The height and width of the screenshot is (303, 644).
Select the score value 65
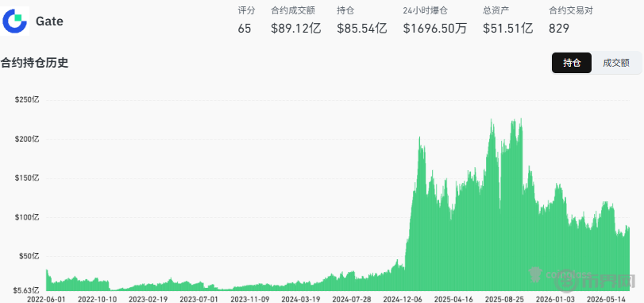(245, 29)
